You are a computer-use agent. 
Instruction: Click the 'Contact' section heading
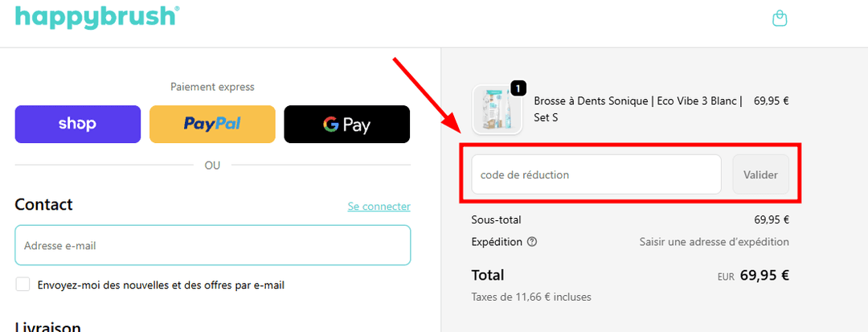(43, 205)
